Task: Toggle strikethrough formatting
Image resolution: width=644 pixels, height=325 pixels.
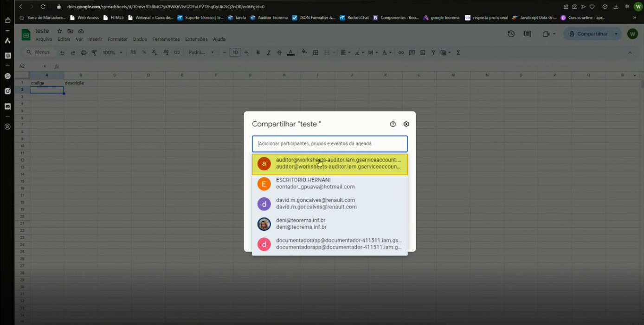Action: 279,52
